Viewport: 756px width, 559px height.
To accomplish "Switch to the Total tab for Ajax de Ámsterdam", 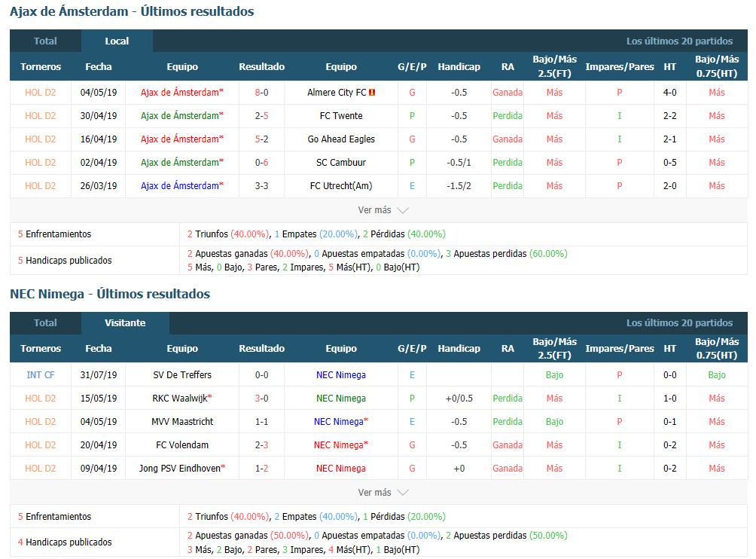I will [x=45, y=41].
